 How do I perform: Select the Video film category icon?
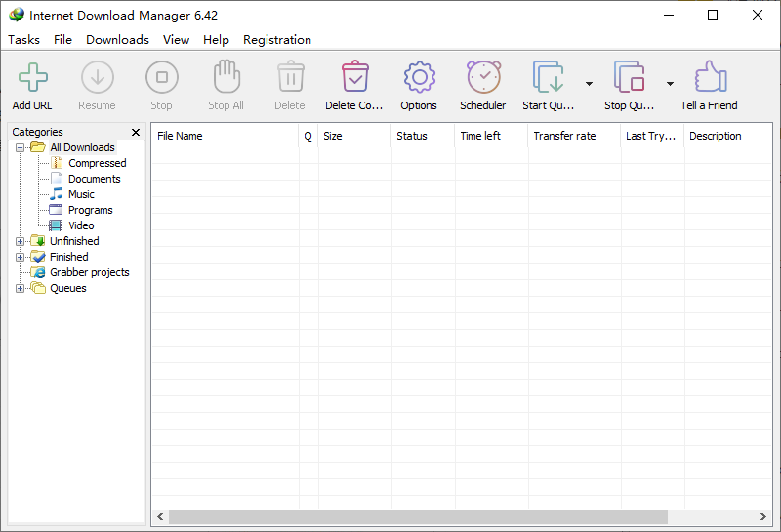56,225
